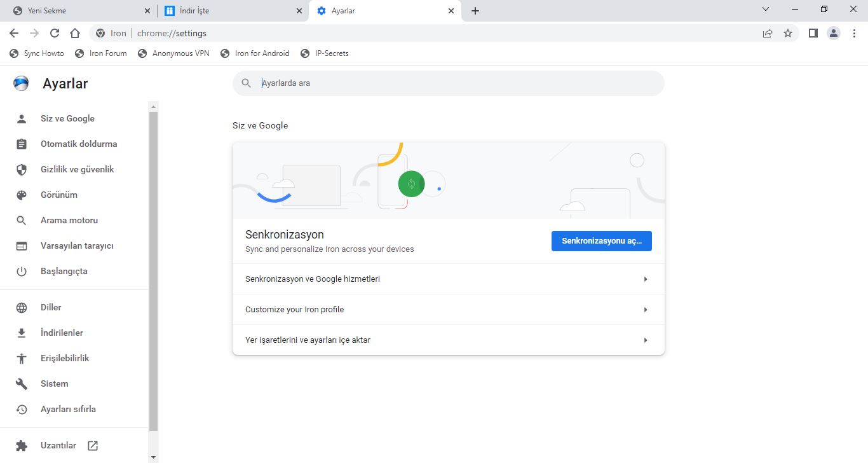Click the Otomatik doldurma clipboard icon
868x463 pixels.
pos(22,144)
